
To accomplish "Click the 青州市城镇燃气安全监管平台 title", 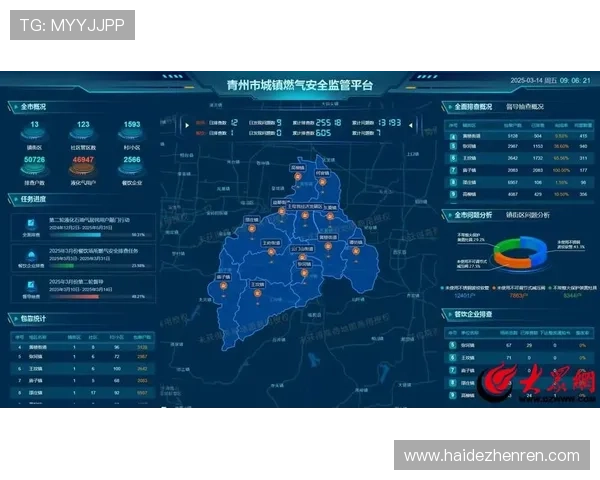I will (300, 85).
